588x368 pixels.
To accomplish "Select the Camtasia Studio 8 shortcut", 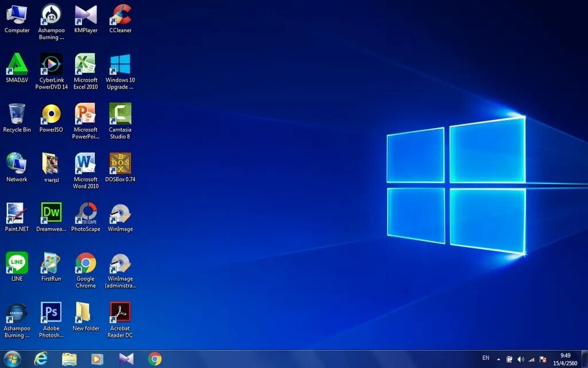I will tap(121, 121).
